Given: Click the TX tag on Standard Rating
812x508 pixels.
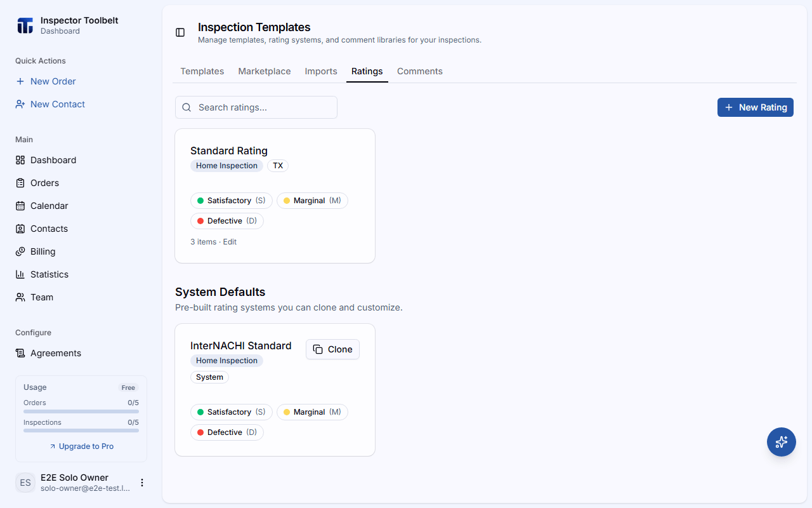Looking at the screenshot, I should [x=278, y=166].
